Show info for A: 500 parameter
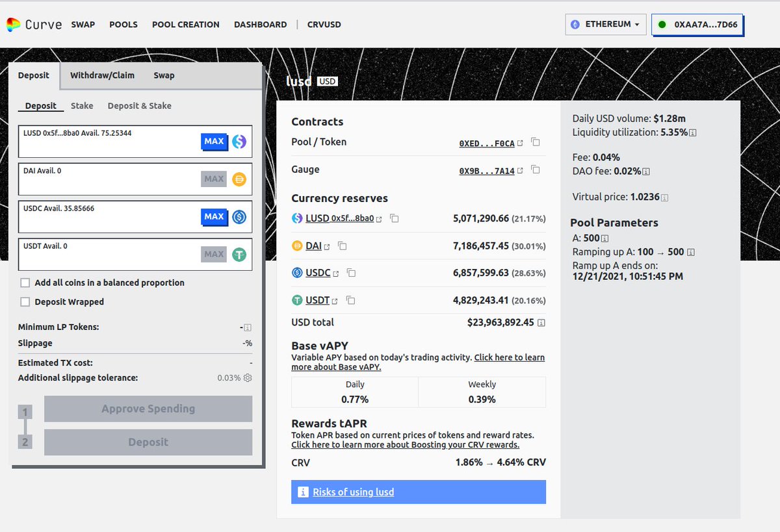 605,239
